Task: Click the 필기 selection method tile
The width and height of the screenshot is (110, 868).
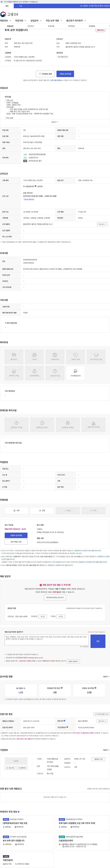Action: click(68, 511)
